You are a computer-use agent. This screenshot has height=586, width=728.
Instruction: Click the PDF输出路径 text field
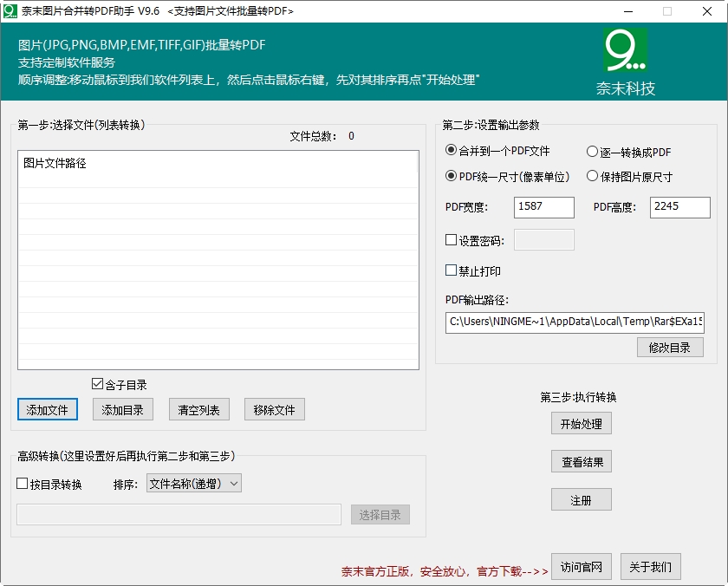575,322
